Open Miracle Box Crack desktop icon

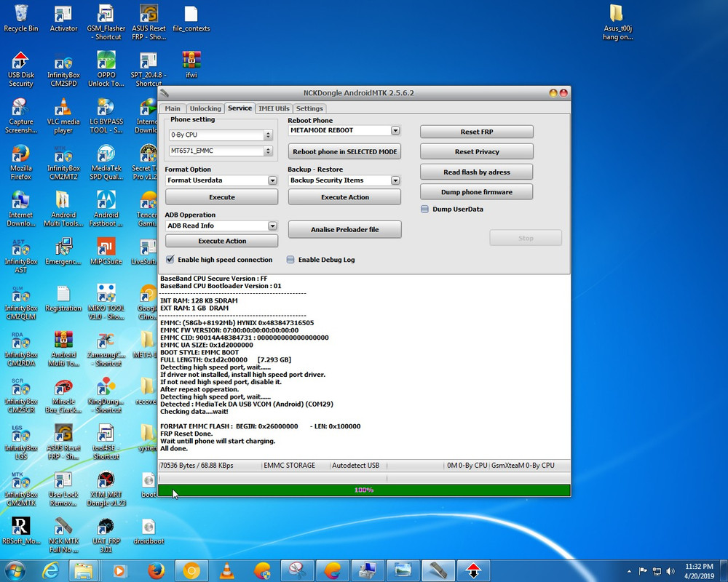click(63, 396)
